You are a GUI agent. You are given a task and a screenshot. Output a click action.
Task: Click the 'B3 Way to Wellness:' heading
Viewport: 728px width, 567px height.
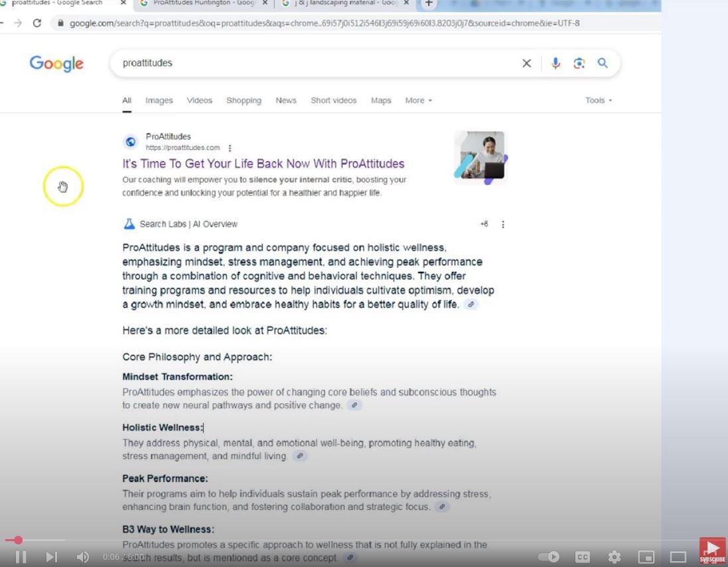[x=168, y=529]
